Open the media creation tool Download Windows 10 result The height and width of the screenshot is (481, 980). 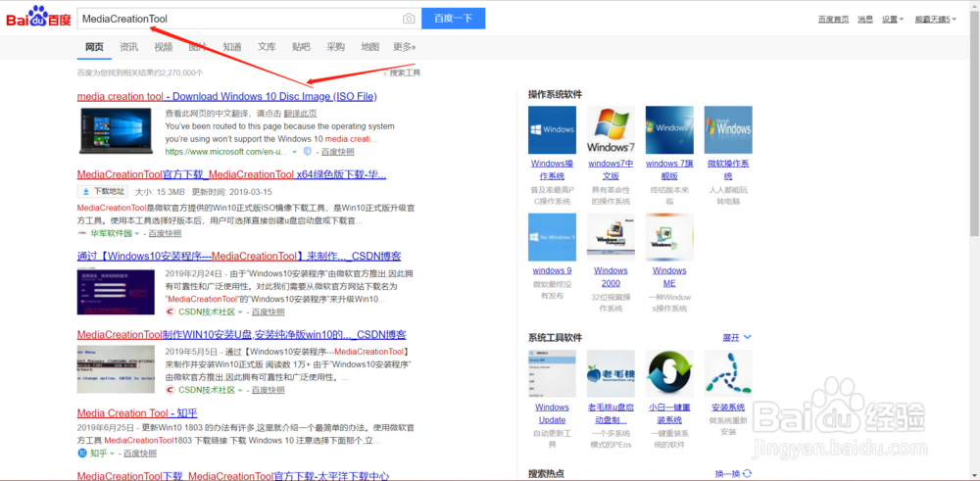tap(227, 97)
